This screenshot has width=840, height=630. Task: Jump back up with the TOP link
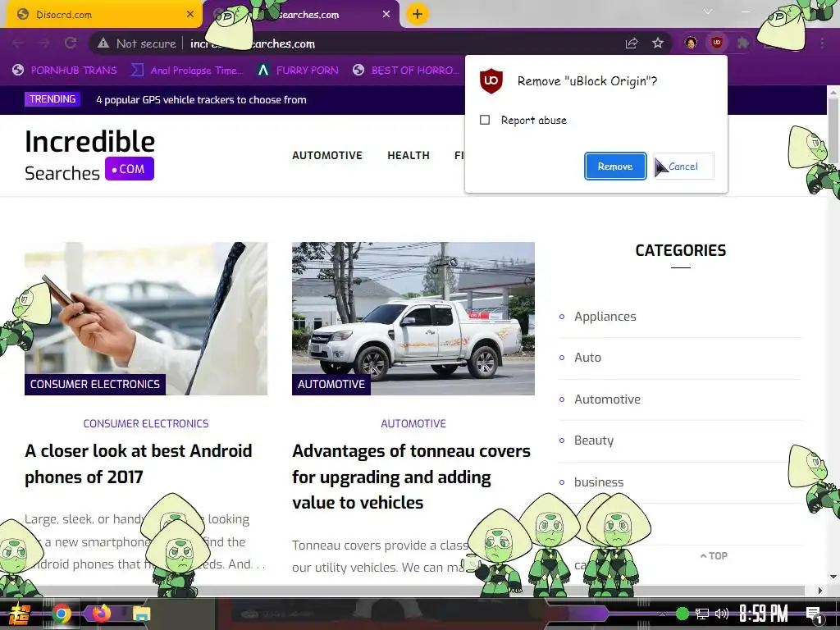point(714,556)
